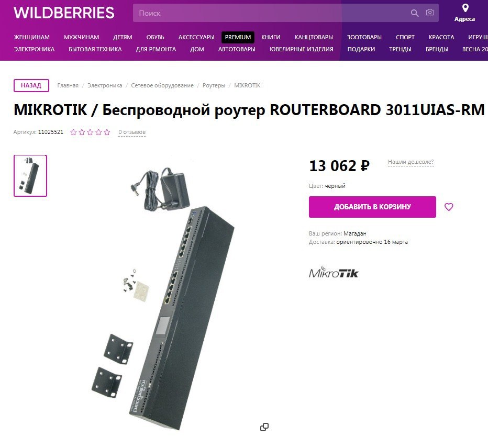Click the search magnifier icon
The height and width of the screenshot is (448, 488).
pyautogui.click(x=414, y=13)
